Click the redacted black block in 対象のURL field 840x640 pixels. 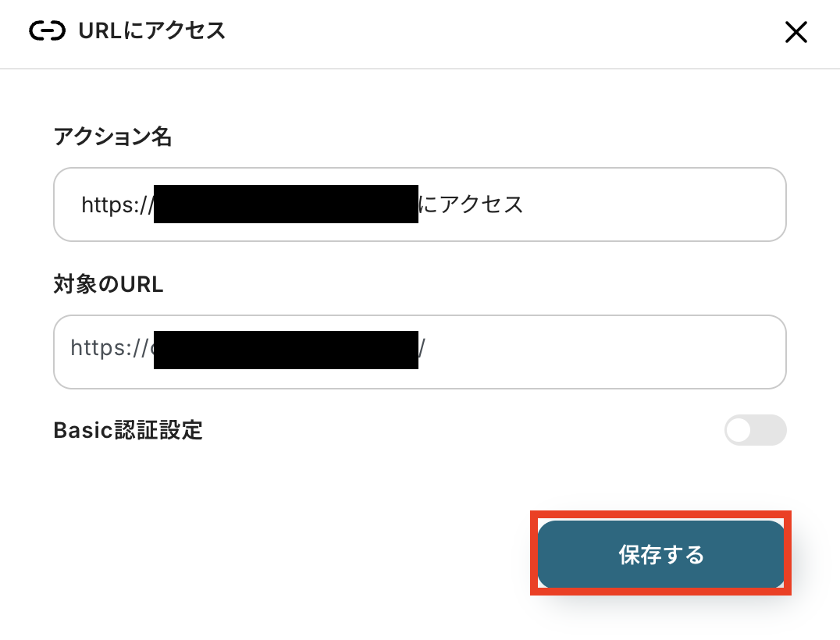pyautogui.click(x=286, y=350)
